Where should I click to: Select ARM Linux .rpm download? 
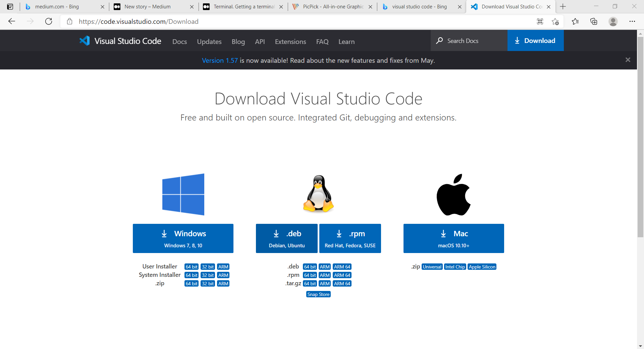pyautogui.click(x=325, y=275)
